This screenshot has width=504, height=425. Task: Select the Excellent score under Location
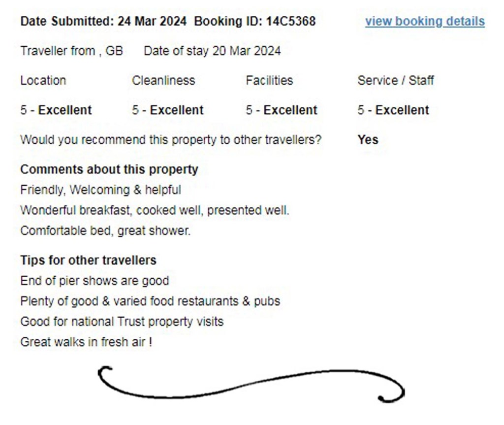coord(56,110)
